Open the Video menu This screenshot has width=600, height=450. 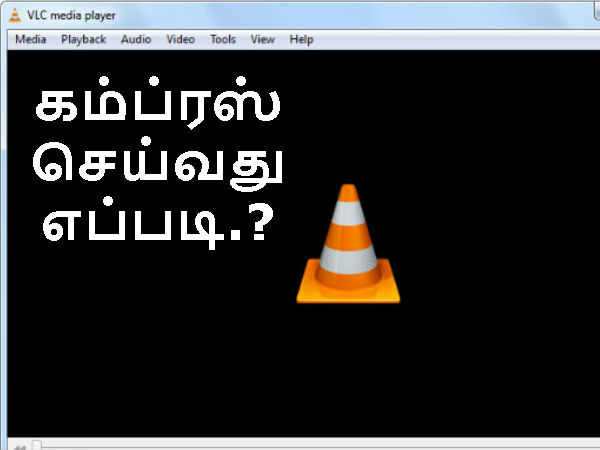(x=181, y=39)
